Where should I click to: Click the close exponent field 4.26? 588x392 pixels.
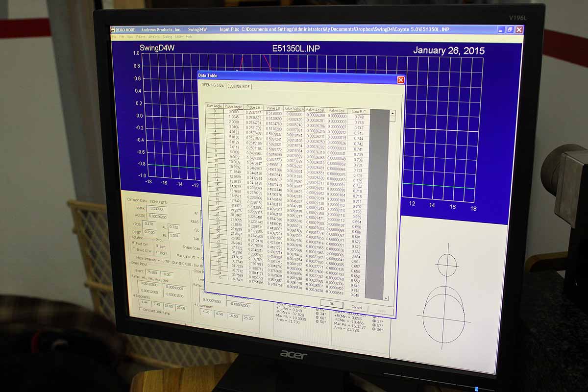[206, 312]
